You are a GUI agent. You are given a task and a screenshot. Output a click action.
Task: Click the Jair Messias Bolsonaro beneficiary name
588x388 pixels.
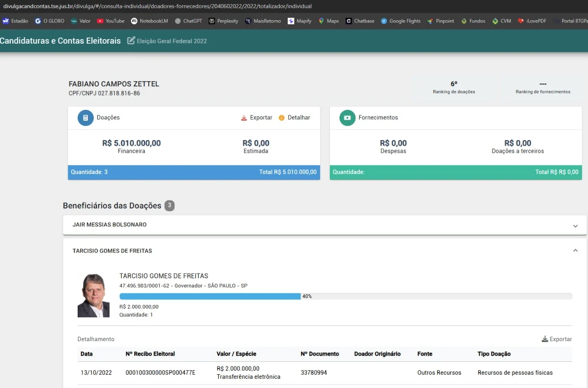109,225
